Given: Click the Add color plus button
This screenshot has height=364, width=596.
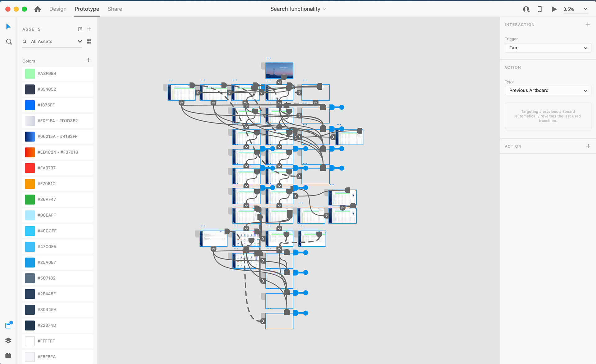Looking at the screenshot, I should (x=88, y=60).
